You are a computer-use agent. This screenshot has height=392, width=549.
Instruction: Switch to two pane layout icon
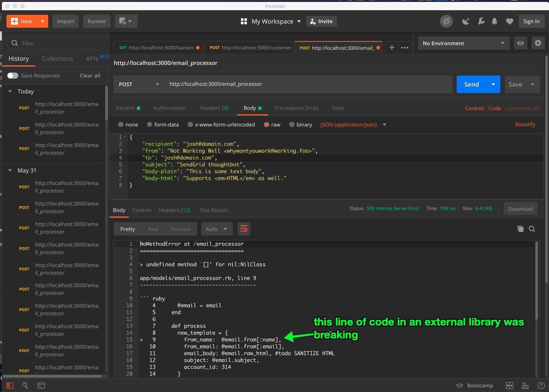(509, 386)
